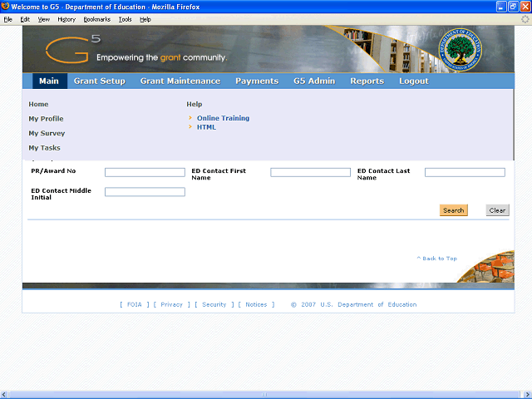Open the Grant Setup tab
The height and width of the screenshot is (399, 532).
100,81
